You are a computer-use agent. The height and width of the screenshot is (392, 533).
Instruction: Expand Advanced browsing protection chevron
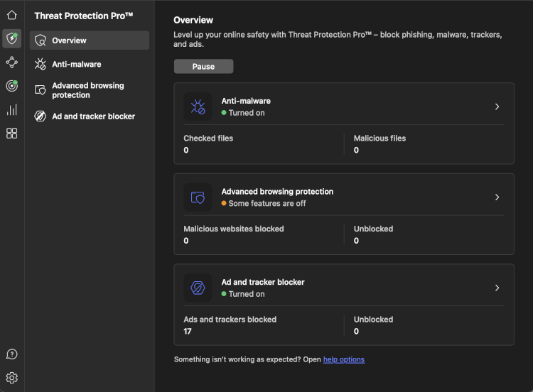pyautogui.click(x=497, y=197)
